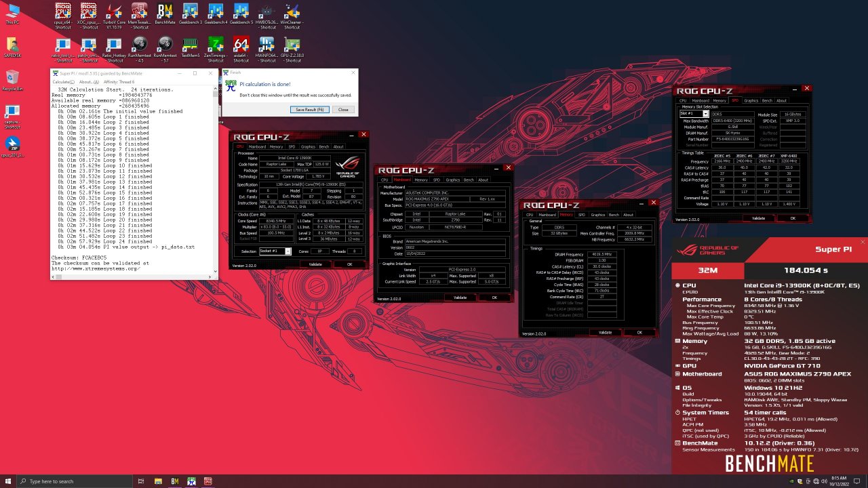Click Save Result (F6) button
868x488 pixels.
coord(310,109)
